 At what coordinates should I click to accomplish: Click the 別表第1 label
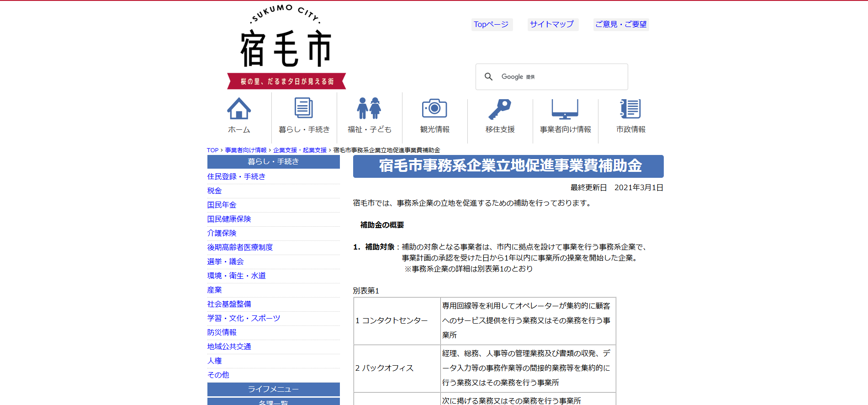tap(366, 291)
